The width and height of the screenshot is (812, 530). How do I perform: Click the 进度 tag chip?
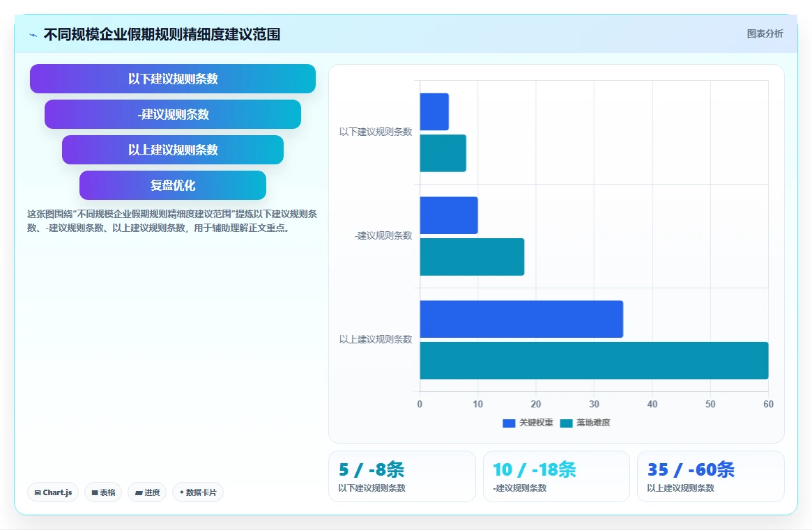(147, 492)
